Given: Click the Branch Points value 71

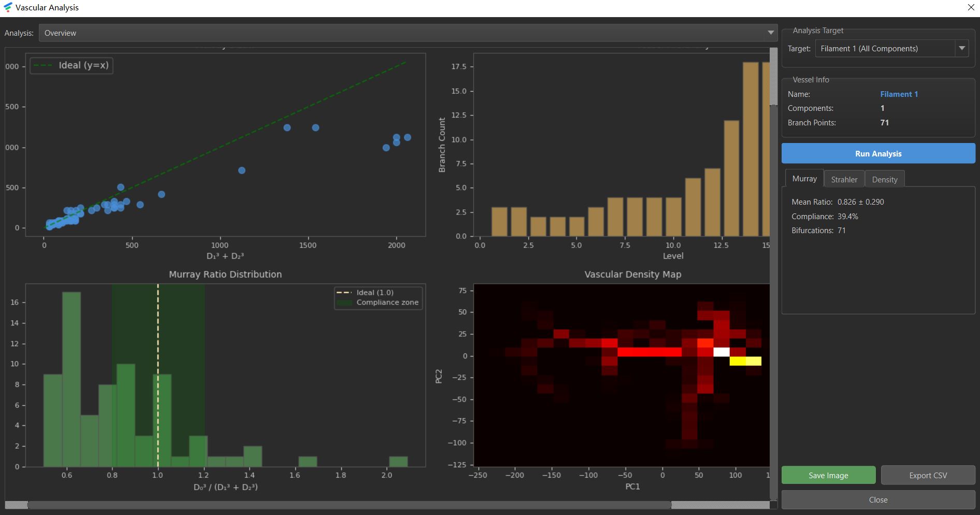Looking at the screenshot, I should tap(884, 123).
